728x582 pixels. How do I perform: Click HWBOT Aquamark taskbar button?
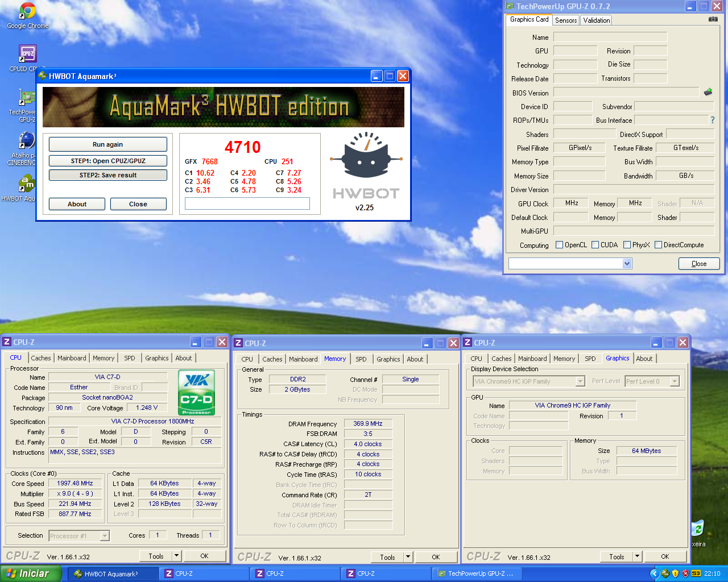(x=113, y=573)
